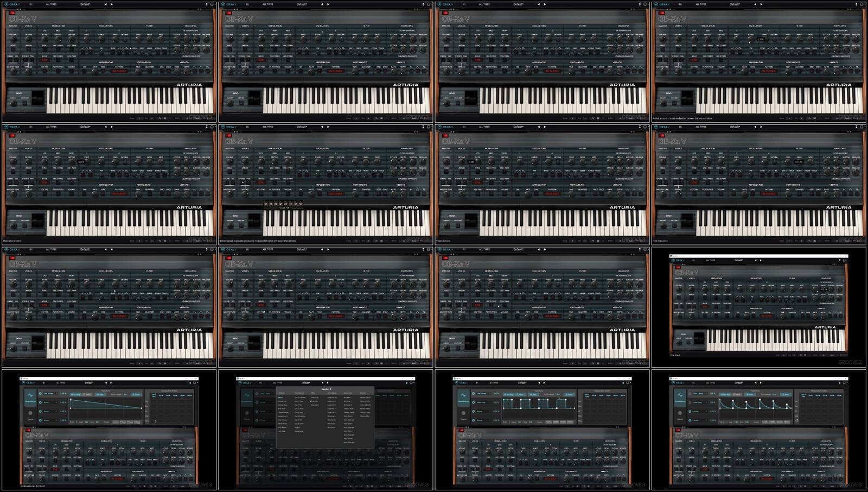Click next-preset arrow in sloped-line function frame
The height and width of the screenshot is (492, 868).
click(x=111, y=383)
